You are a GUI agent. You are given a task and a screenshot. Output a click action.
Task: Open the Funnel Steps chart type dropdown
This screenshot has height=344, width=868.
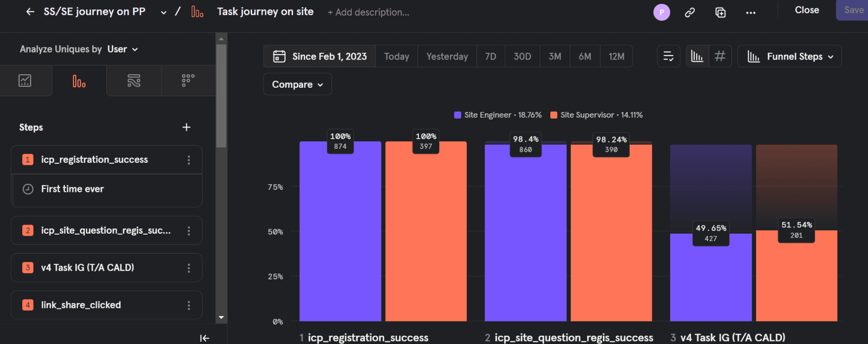[x=789, y=56]
